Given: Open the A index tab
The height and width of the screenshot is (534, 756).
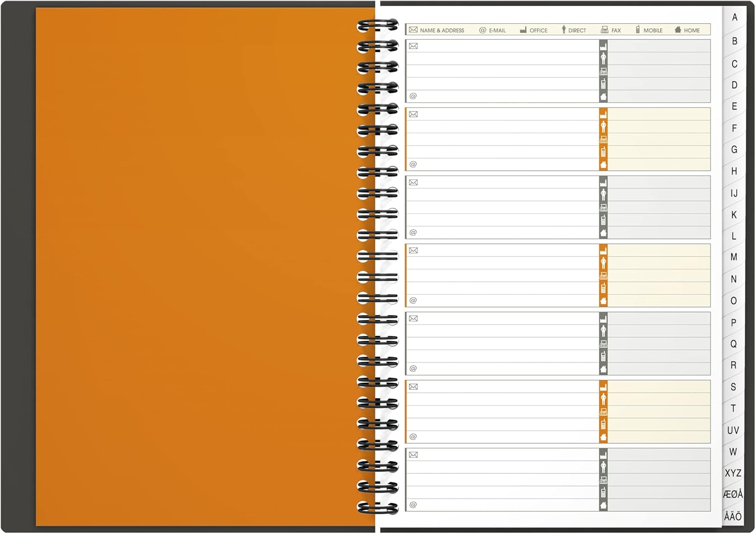Looking at the screenshot, I should pos(735,18).
